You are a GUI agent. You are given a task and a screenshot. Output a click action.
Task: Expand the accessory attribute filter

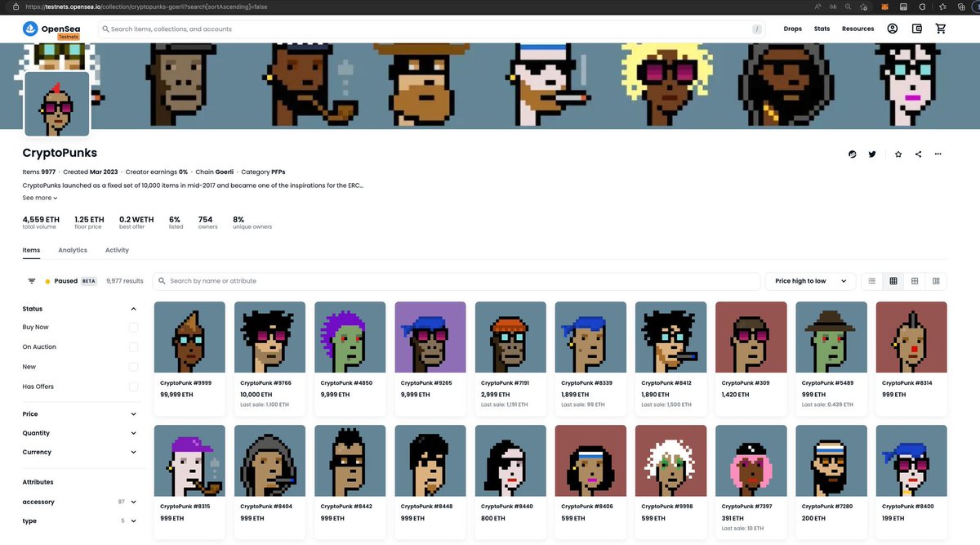(x=80, y=502)
